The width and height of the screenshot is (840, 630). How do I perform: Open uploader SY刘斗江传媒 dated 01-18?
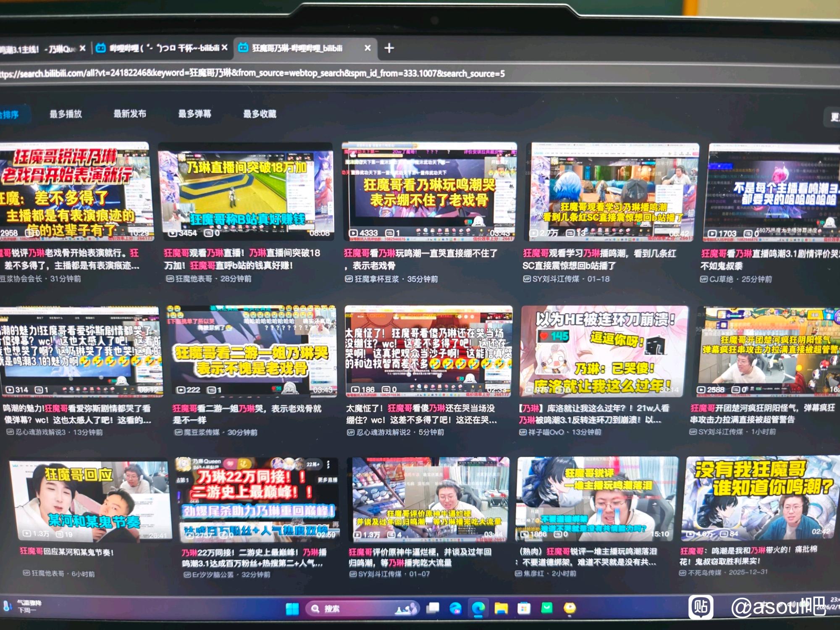click(556, 279)
